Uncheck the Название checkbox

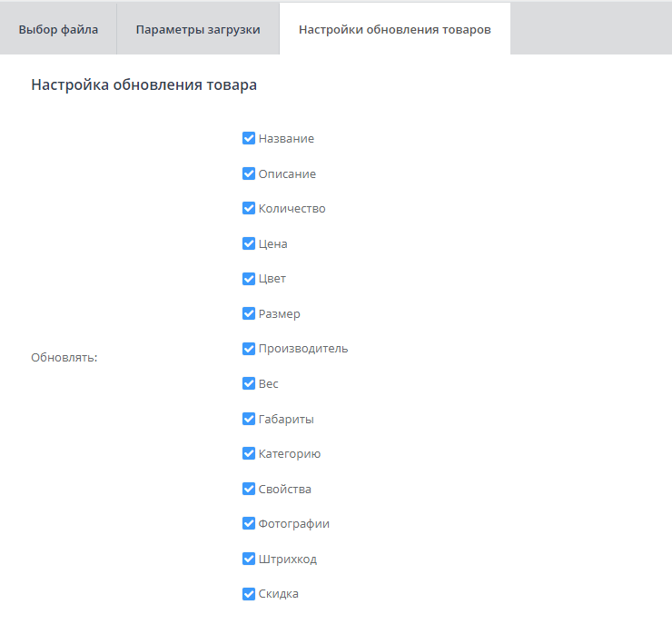pyautogui.click(x=249, y=138)
